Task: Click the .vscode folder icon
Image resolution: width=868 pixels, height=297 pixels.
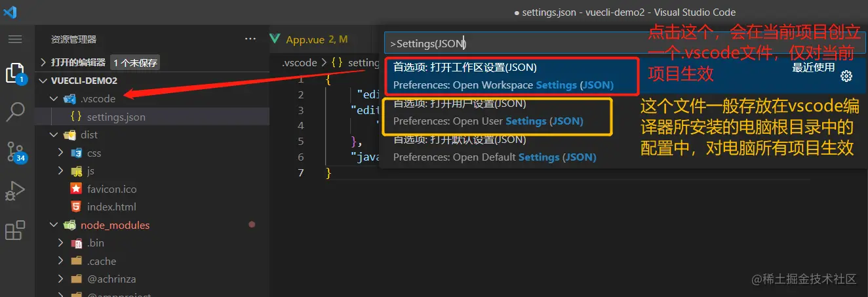Action: point(69,99)
